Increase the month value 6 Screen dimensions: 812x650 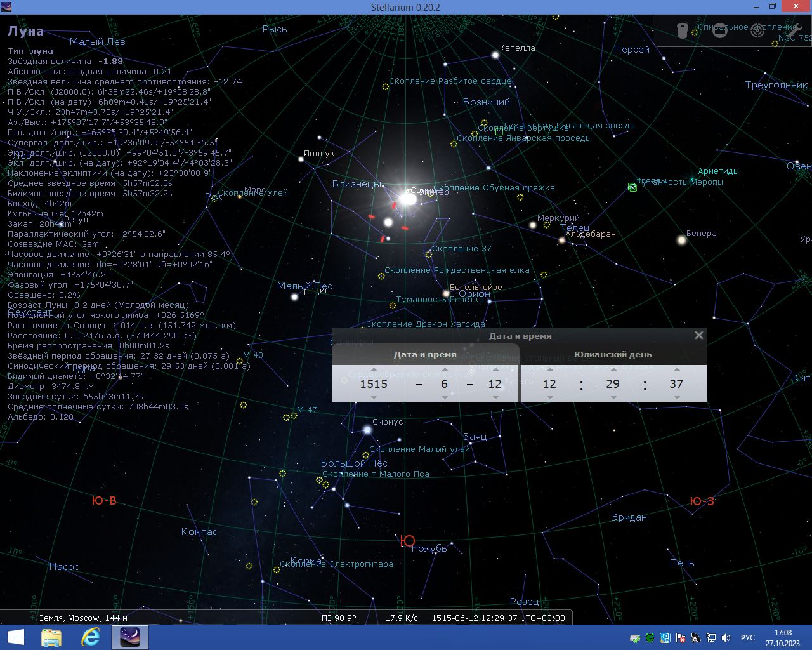445,369
